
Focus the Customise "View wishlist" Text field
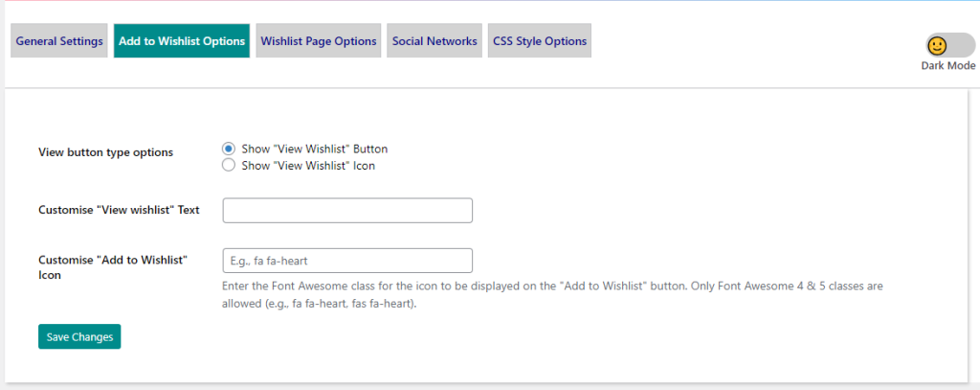click(347, 210)
